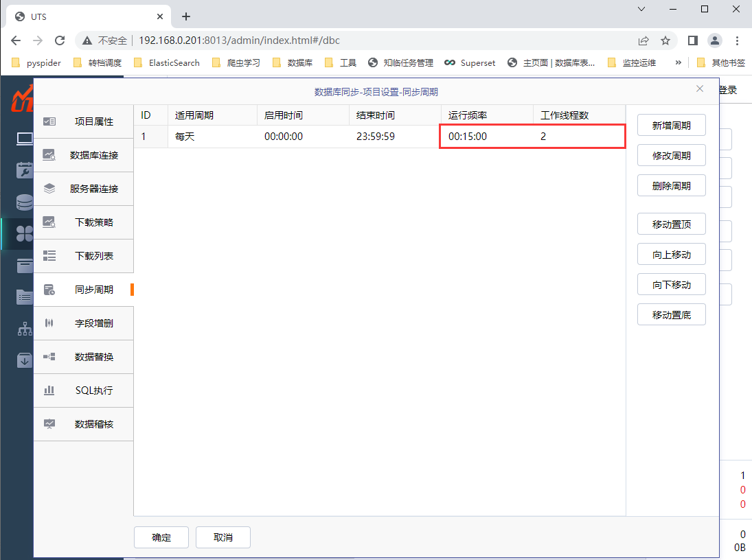Image resolution: width=752 pixels, height=560 pixels.
Task: Cancel the dialog with 取消
Action: click(x=223, y=537)
